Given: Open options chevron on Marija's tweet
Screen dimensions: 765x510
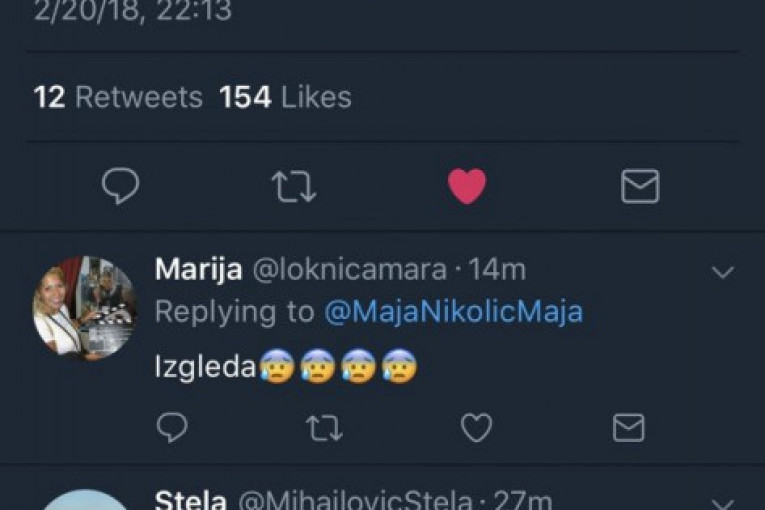Looking at the screenshot, I should (722, 272).
